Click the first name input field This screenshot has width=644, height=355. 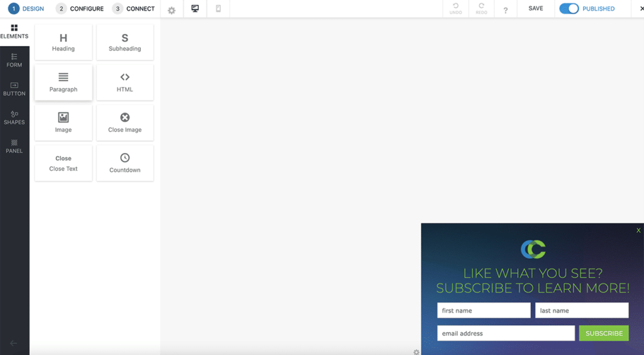click(484, 311)
